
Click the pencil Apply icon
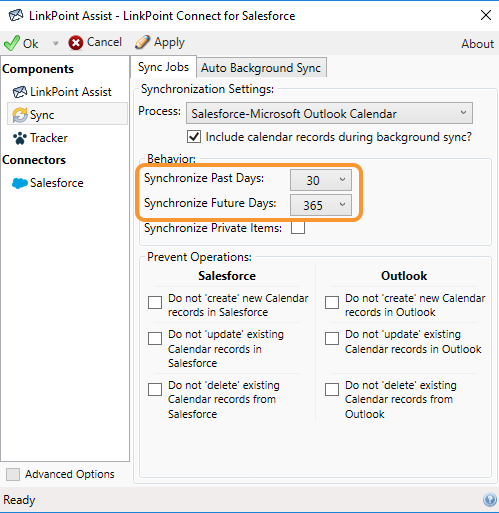142,42
